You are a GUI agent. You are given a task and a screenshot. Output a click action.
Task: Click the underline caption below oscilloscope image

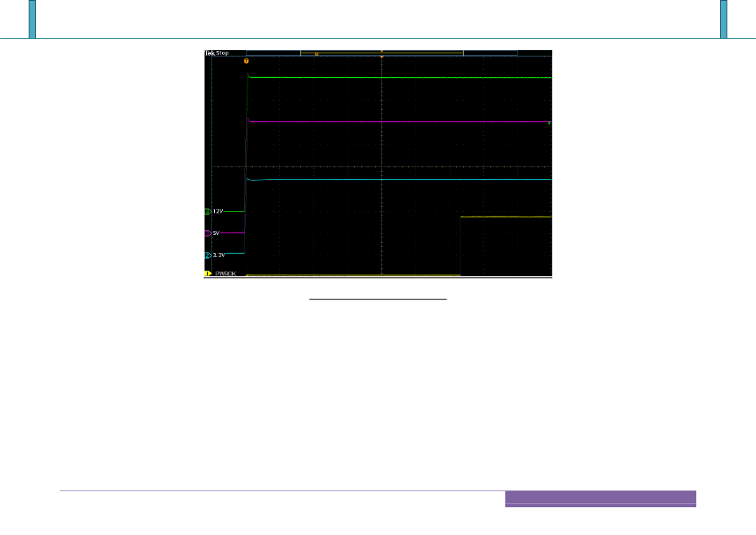tap(379, 300)
